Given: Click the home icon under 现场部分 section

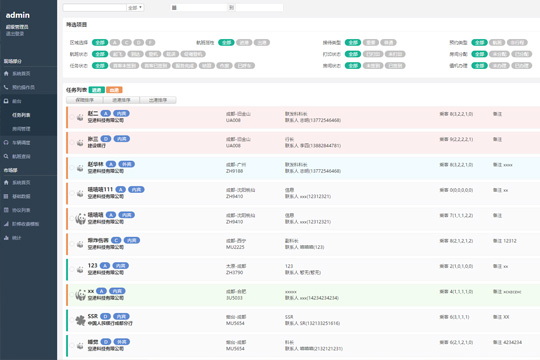Looking at the screenshot, I should 6,73.
